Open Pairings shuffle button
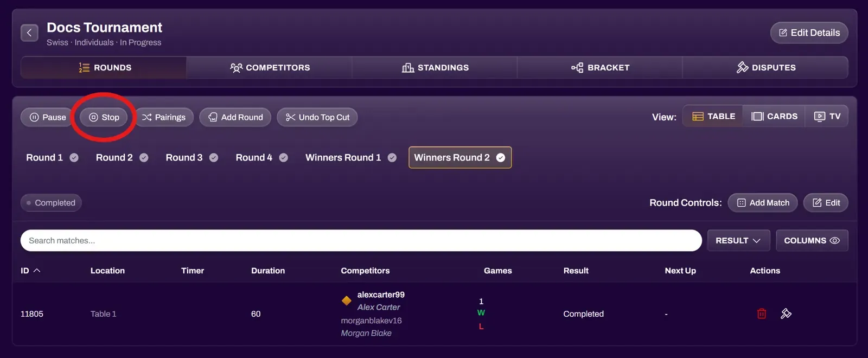The image size is (868, 358). [164, 117]
